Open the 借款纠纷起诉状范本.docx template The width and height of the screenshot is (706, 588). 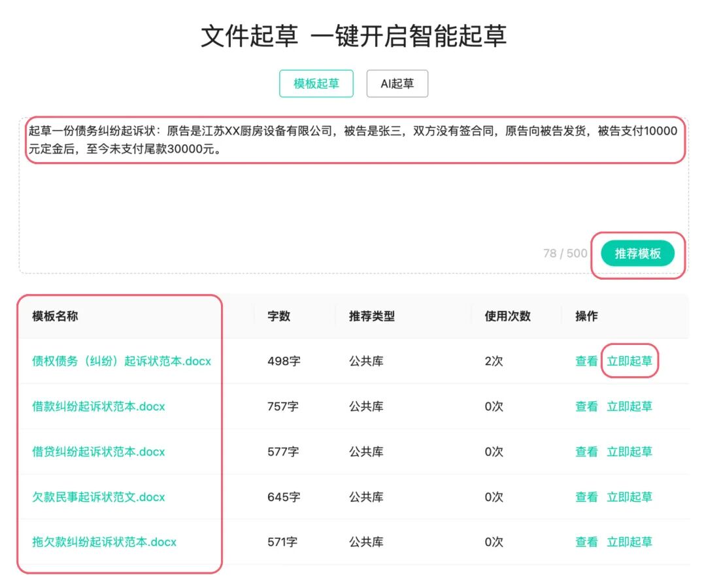click(x=98, y=406)
